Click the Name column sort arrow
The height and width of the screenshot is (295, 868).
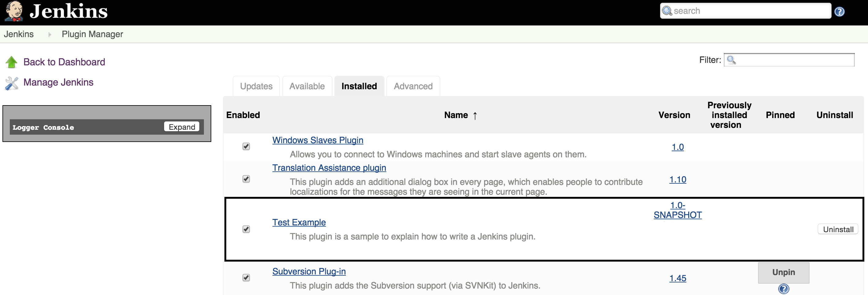pos(475,116)
